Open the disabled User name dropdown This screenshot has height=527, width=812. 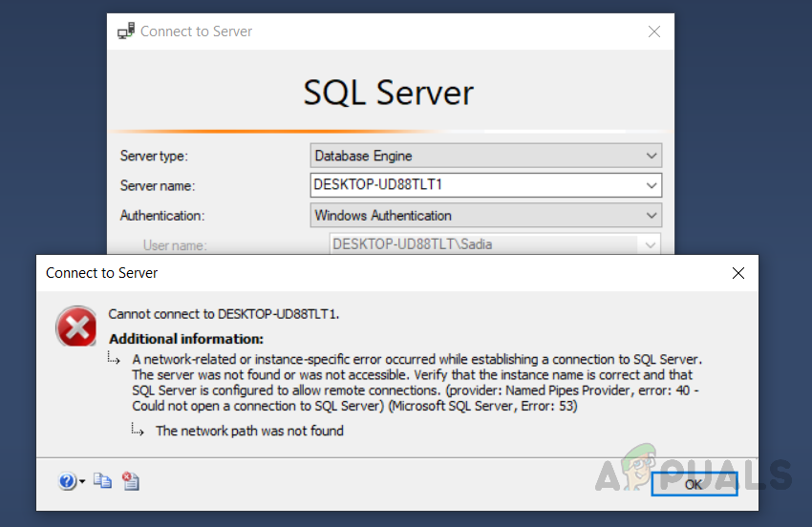pyautogui.click(x=651, y=244)
